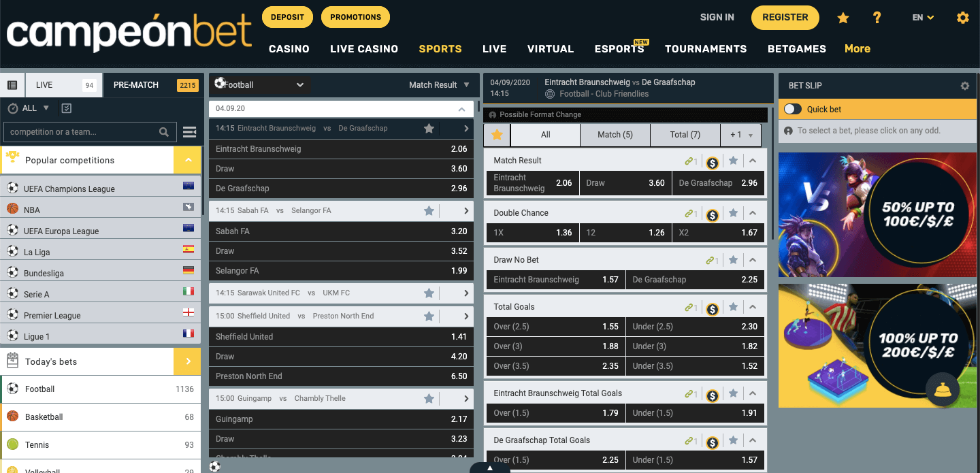
Task: Toggle the checkbox icon next to ALL
Action: coord(66,108)
